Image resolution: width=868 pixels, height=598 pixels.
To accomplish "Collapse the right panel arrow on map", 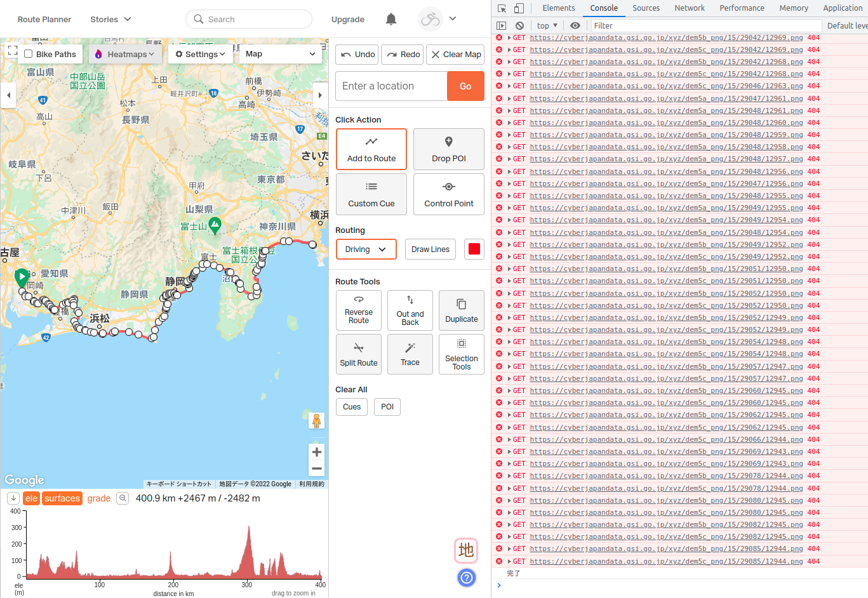I will pos(320,95).
